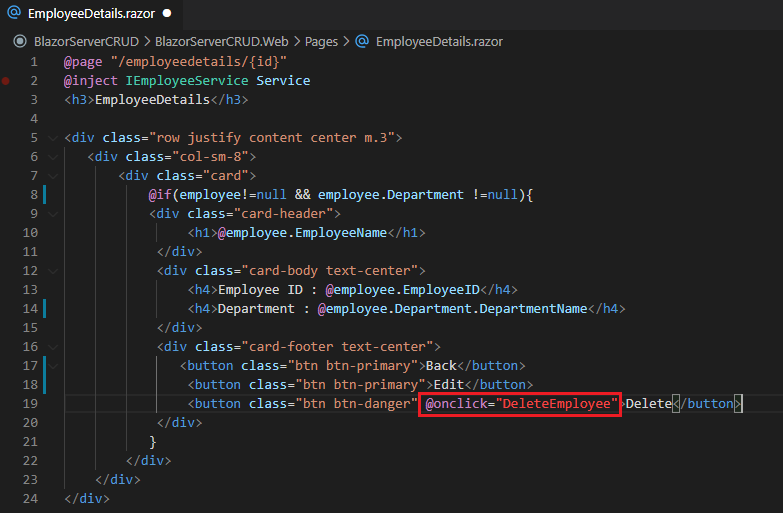The width and height of the screenshot is (783, 513).
Task: Click line number 19 in the gutter
Action: pyautogui.click(x=30, y=404)
